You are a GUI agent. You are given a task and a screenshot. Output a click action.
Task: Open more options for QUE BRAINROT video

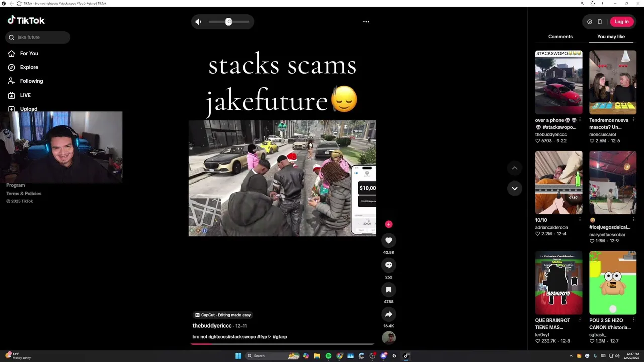580,320
